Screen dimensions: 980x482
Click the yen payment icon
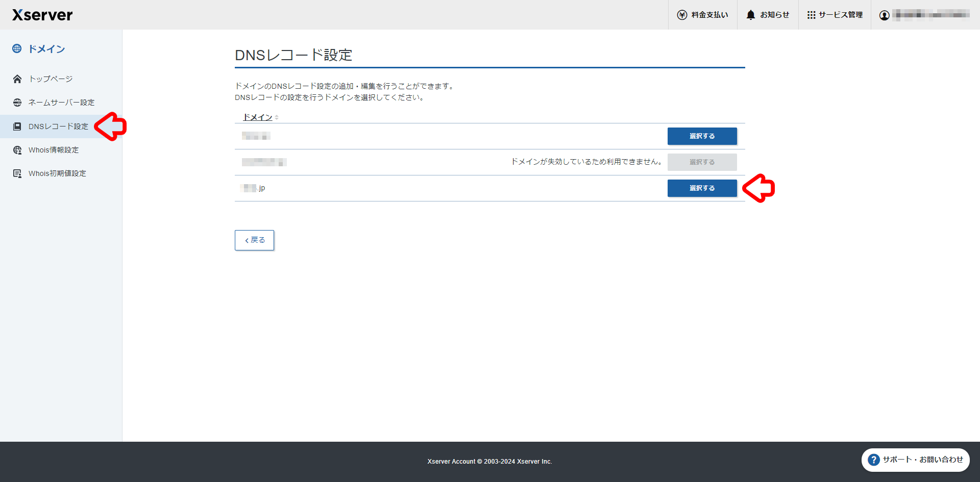pyautogui.click(x=682, y=15)
